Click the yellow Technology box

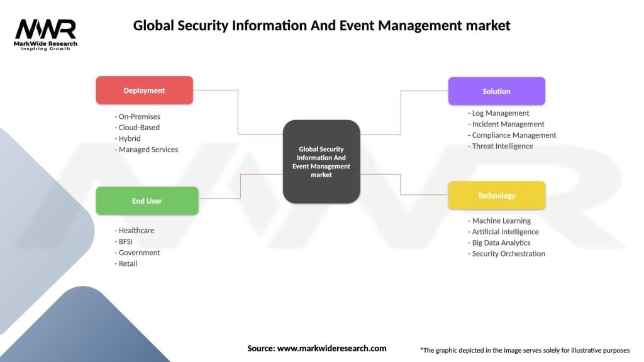click(496, 195)
